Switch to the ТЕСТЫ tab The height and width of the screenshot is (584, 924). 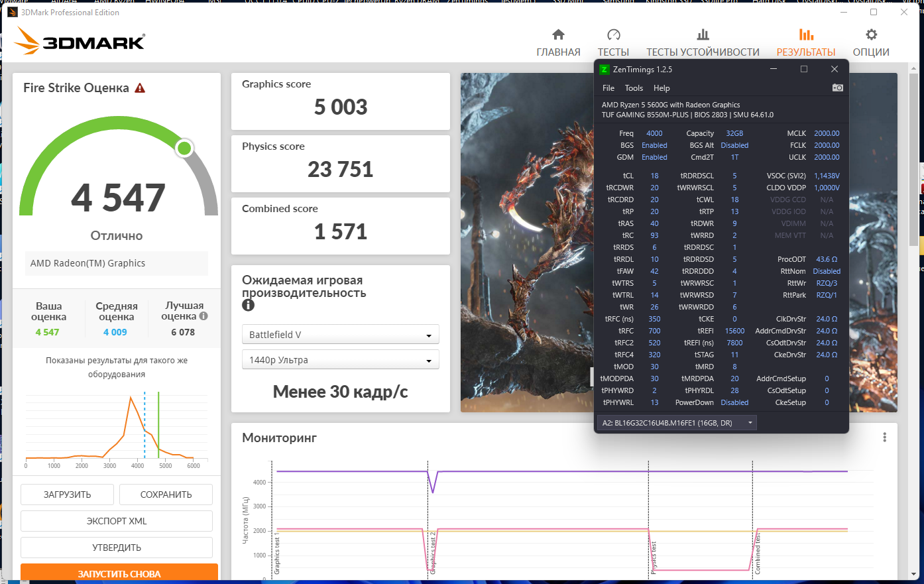[613, 43]
